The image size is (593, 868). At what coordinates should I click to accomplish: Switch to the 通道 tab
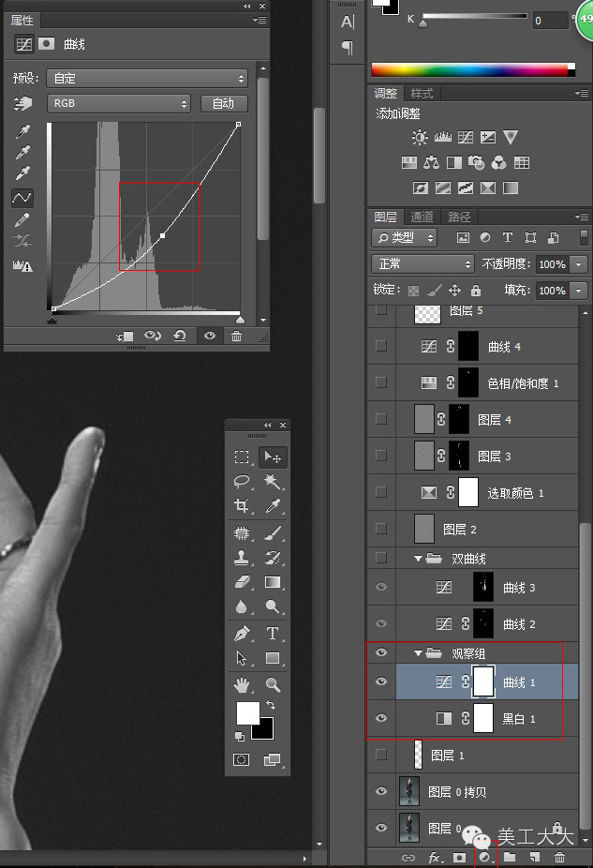click(422, 217)
